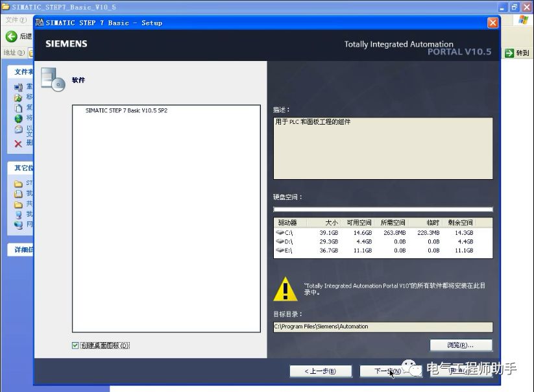This screenshot has height=392, width=534.
Task: Expand Explorer's 详细信息 panel header
Action: click(x=20, y=250)
